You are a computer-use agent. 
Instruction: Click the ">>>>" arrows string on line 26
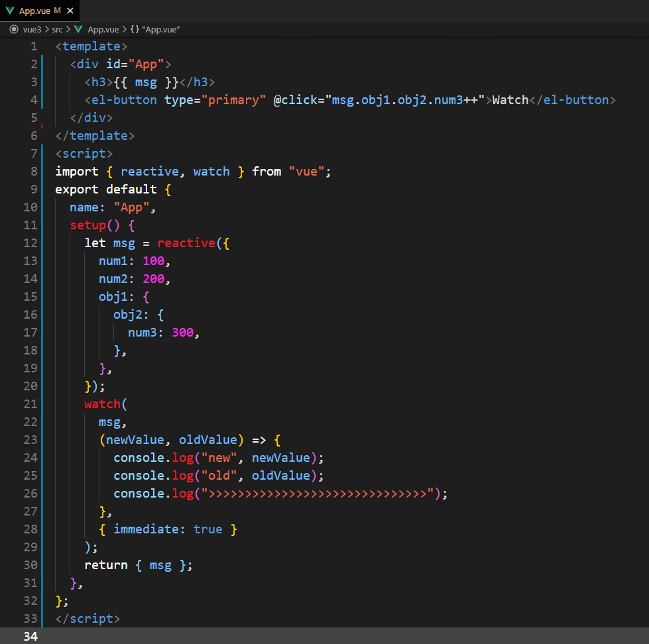[318, 493]
